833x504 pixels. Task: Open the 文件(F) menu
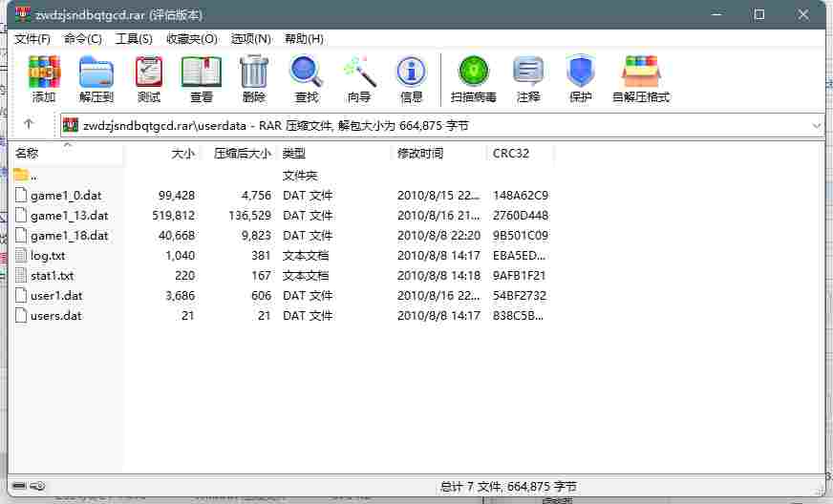pos(32,39)
